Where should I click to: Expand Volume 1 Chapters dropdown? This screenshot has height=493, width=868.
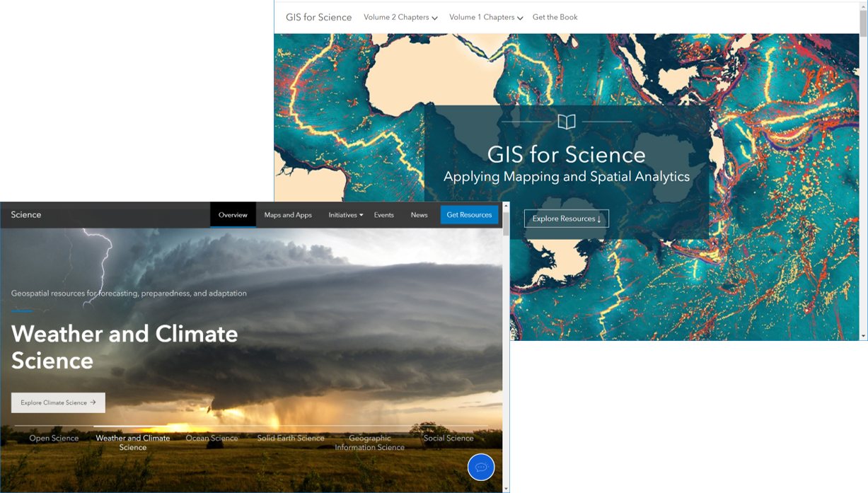[x=486, y=18]
